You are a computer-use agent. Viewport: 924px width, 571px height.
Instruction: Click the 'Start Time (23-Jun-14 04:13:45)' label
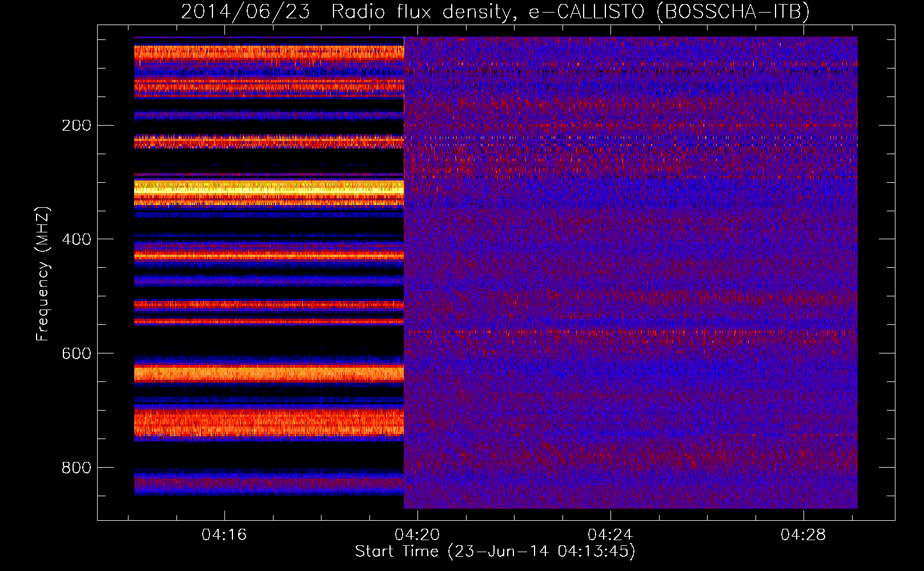click(x=495, y=552)
